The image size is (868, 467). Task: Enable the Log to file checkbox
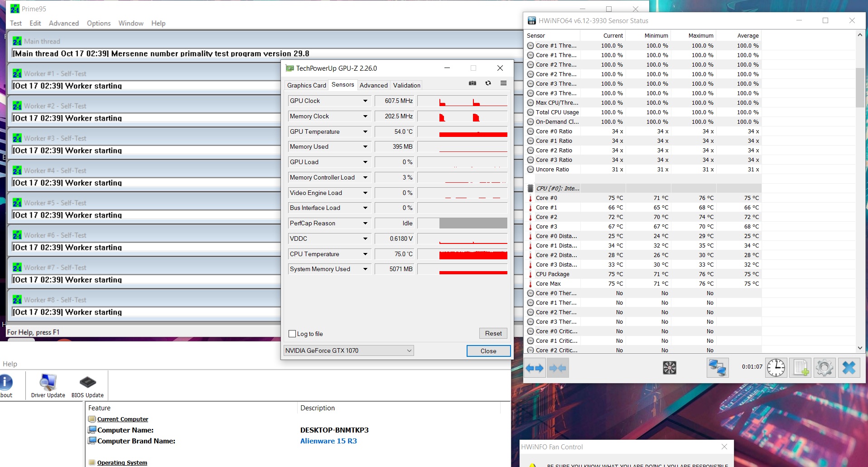(292, 334)
